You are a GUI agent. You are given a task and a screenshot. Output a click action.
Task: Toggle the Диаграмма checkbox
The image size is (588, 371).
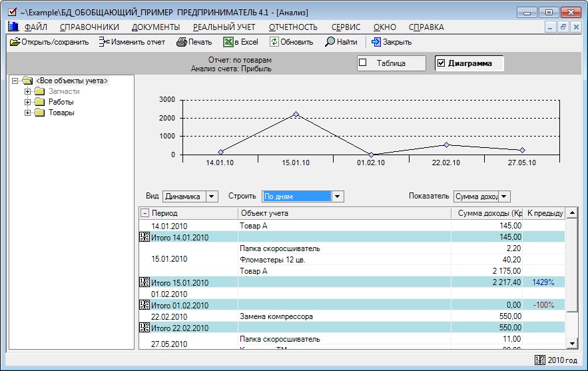(441, 63)
